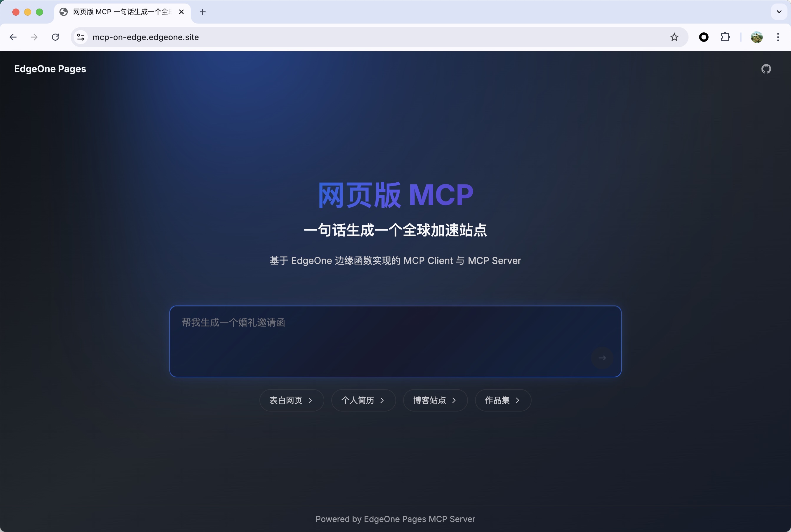Click the EdgeOne Pages logo text
The height and width of the screenshot is (532, 791).
(50, 69)
